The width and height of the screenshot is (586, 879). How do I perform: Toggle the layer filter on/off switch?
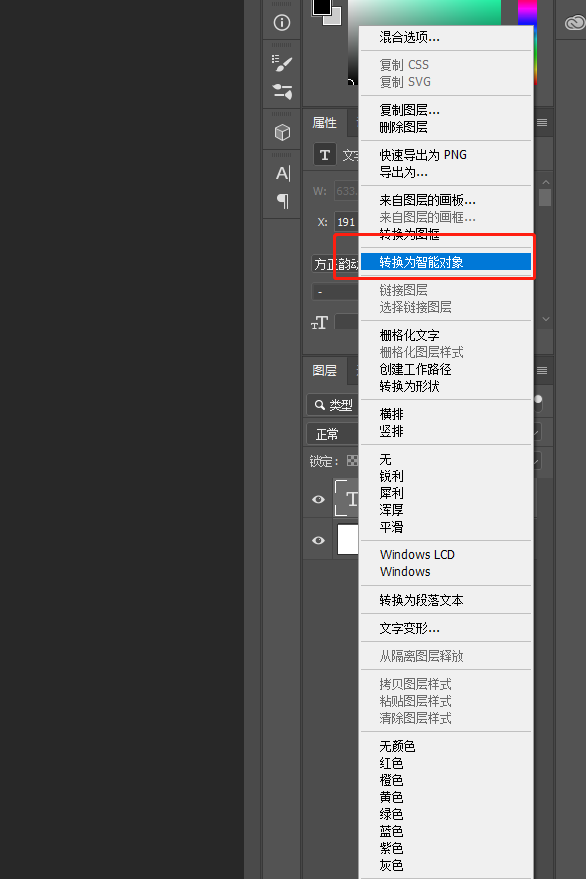click(538, 404)
